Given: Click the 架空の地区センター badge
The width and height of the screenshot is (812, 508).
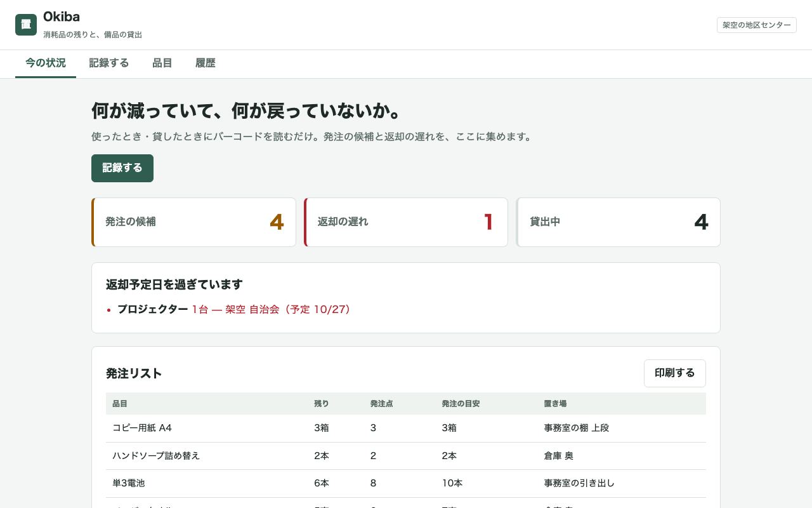Looking at the screenshot, I should (757, 25).
